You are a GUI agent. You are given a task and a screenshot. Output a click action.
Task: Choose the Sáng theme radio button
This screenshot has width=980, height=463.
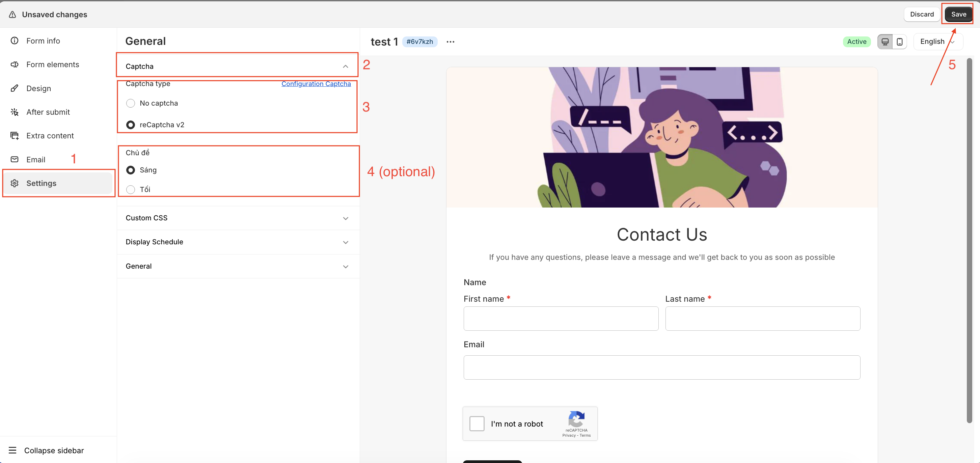tap(131, 170)
